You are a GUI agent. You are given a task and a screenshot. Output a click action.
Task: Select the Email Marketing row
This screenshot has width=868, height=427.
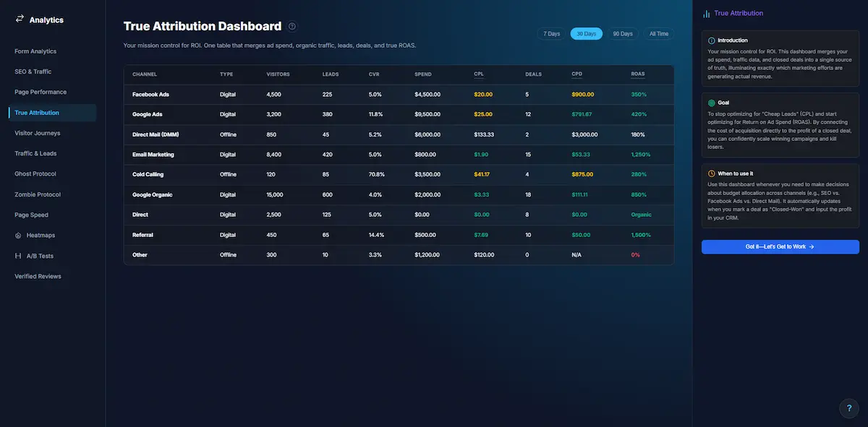(399, 155)
